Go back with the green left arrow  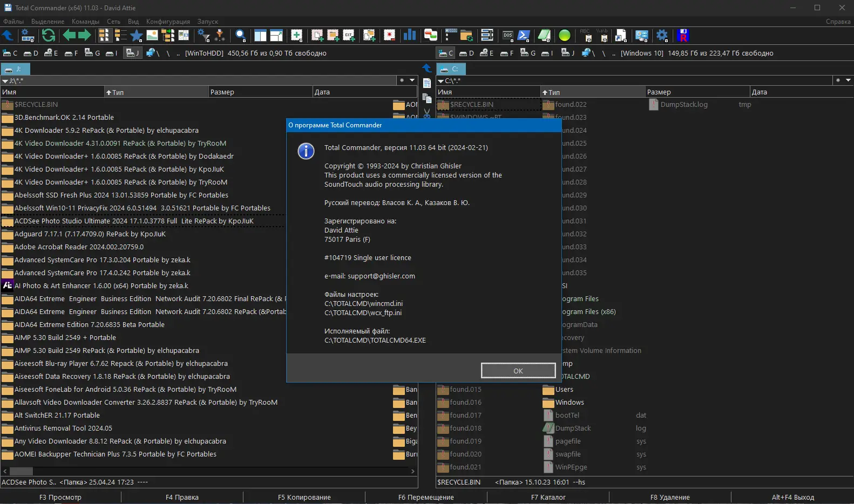(x=69, y=36)
